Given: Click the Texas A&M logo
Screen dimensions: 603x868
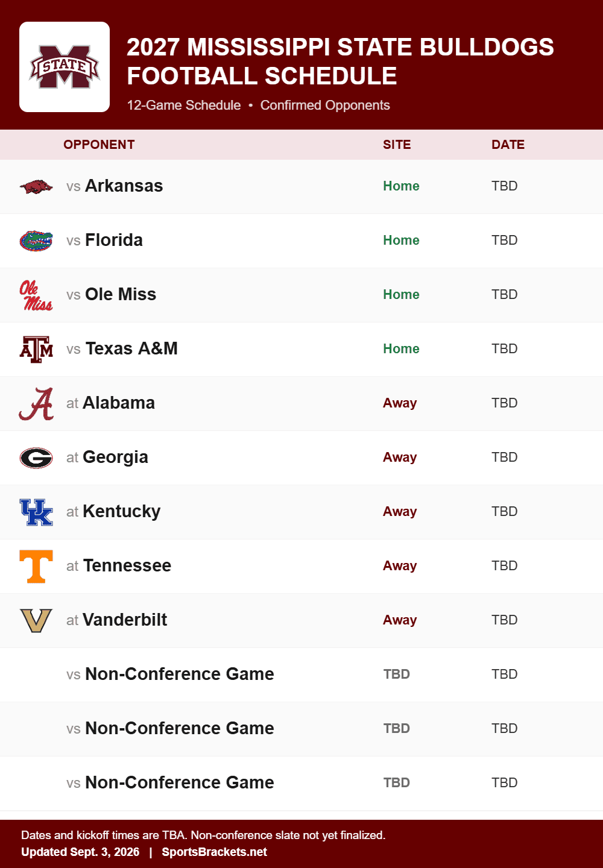Looking at the screenshot, I should click(36, 350).
